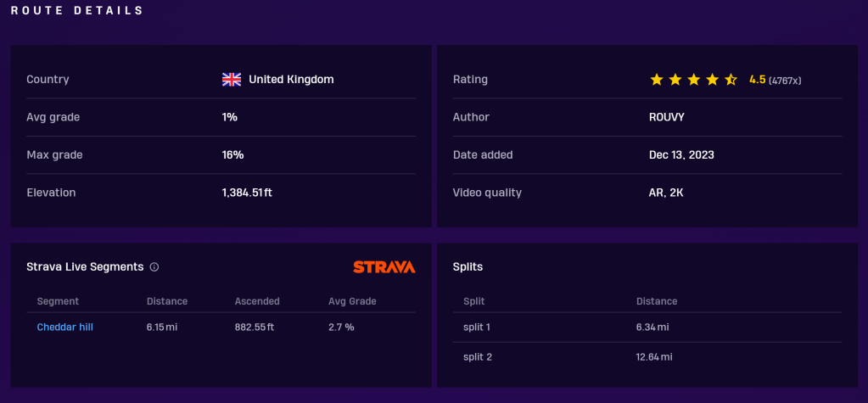
Task: Click the Segment column header
Action: (x=58, y=301)
